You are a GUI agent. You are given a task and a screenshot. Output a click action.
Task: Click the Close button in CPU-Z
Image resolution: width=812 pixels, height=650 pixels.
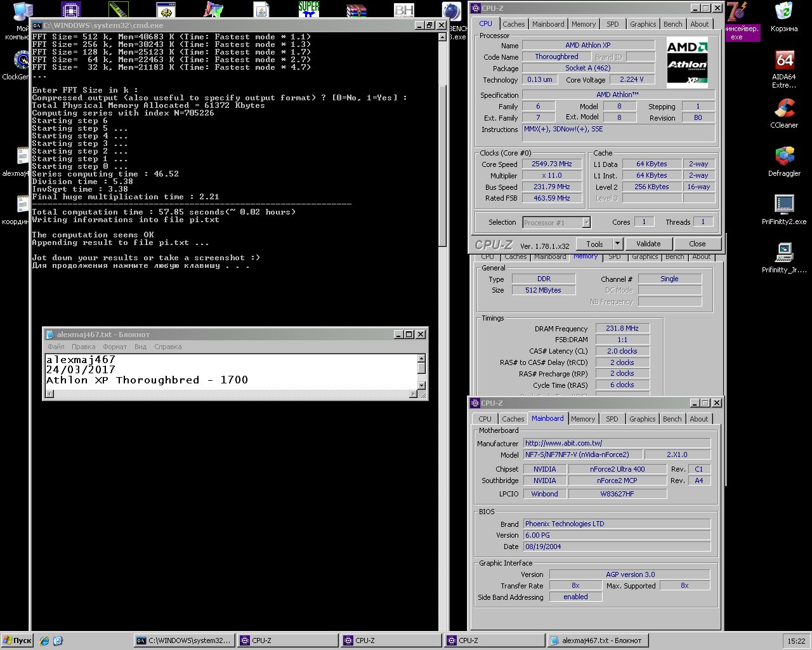tap(697, 244)
